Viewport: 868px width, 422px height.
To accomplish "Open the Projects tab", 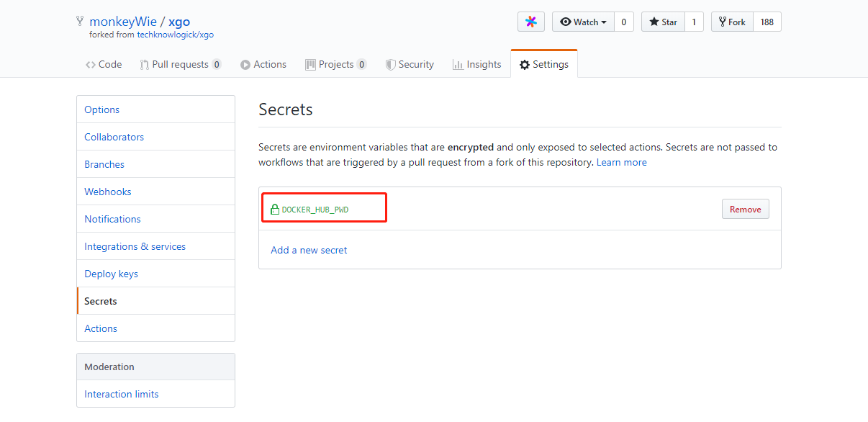I will [x=335, y=64].
